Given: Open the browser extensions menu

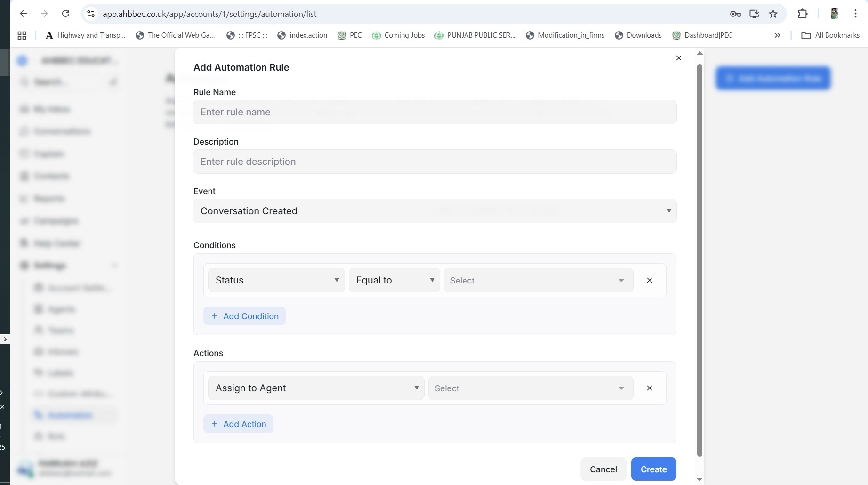Looking at the screenshot, I should (803, 14).
